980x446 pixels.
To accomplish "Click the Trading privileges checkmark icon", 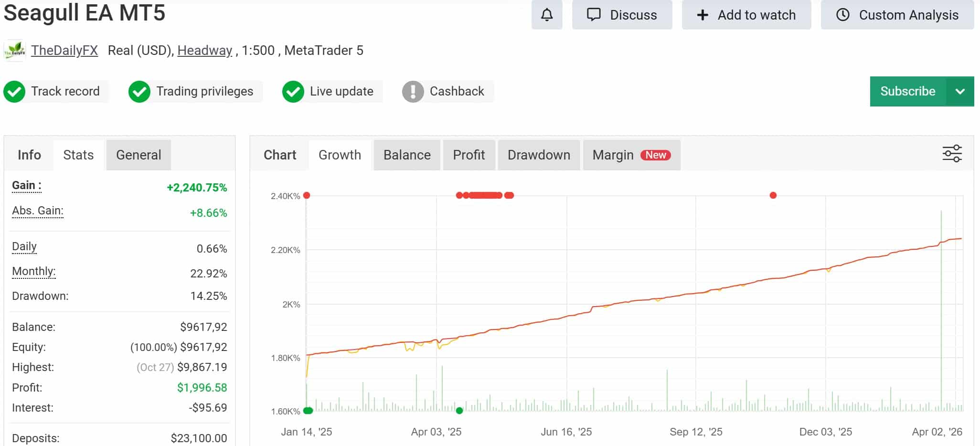I will [139, 92].
